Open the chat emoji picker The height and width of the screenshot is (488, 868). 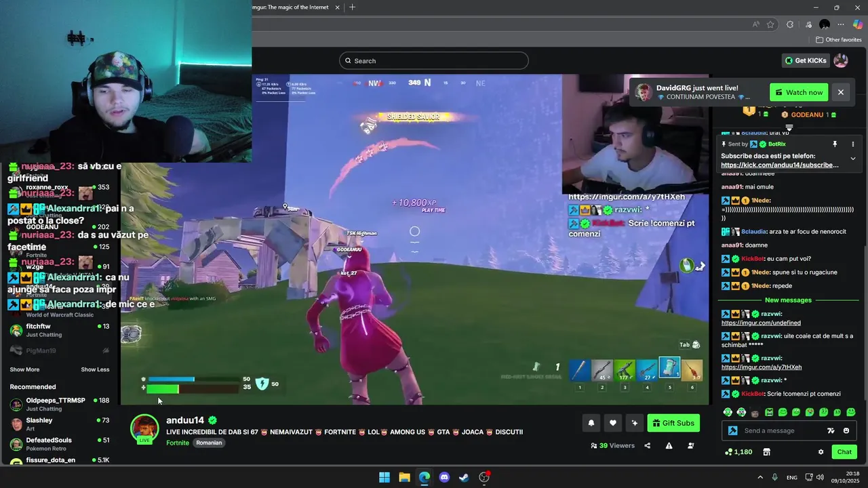point(846,430)
